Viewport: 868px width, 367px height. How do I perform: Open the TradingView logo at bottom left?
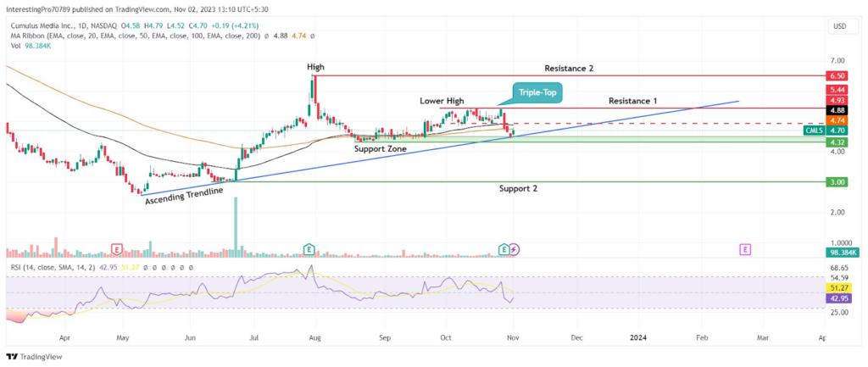[x=35, y=357]
